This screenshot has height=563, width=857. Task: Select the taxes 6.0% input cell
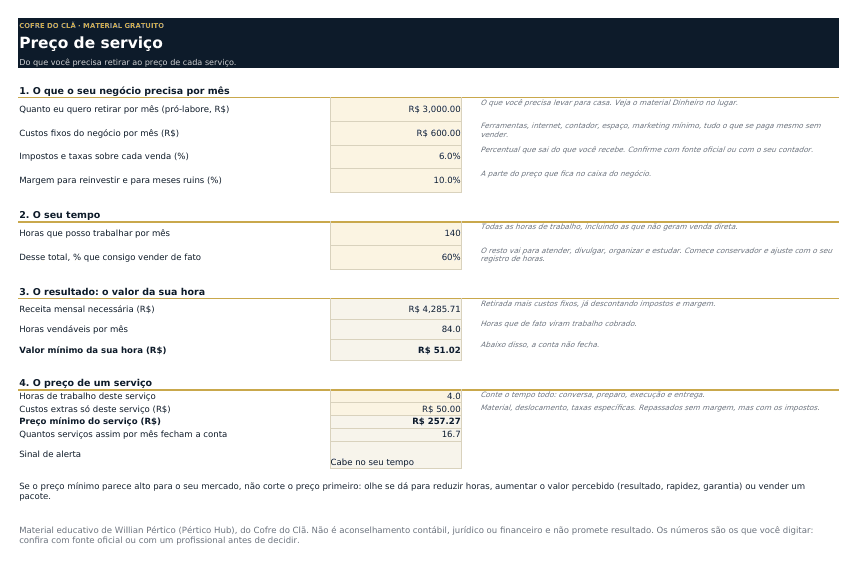click(396, 156)
